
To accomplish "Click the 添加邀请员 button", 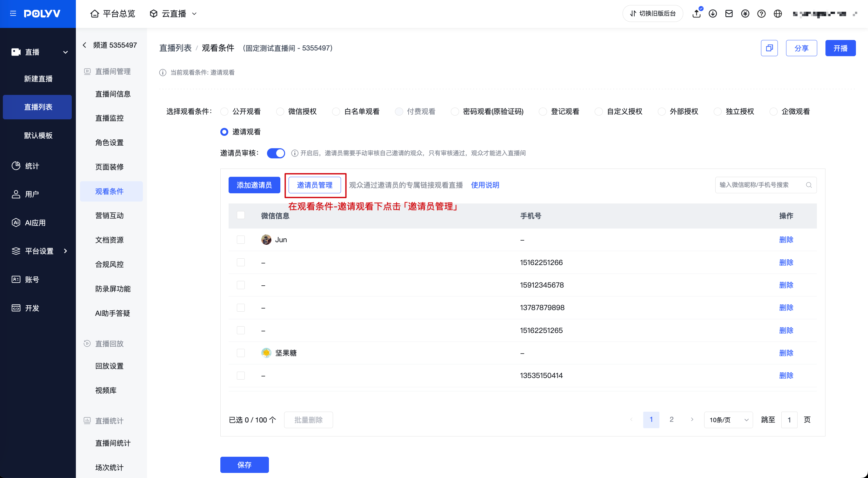I will click(254, 185).
